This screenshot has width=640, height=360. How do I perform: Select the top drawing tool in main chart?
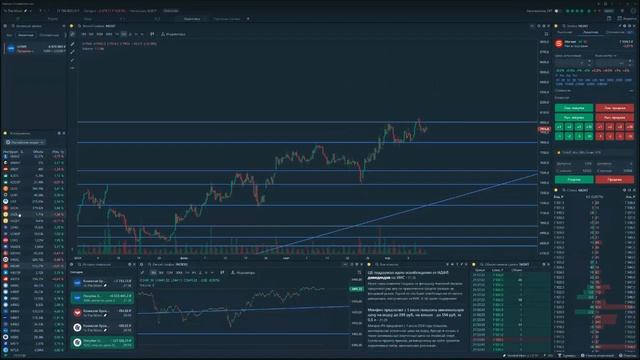(72, 35)
